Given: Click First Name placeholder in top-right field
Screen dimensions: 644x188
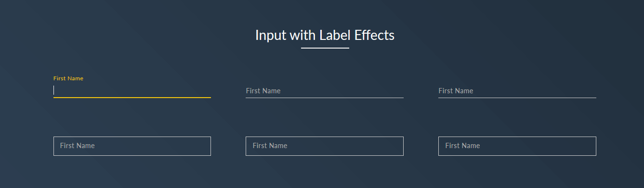Looking at the screenshot, I should point(456,91).
